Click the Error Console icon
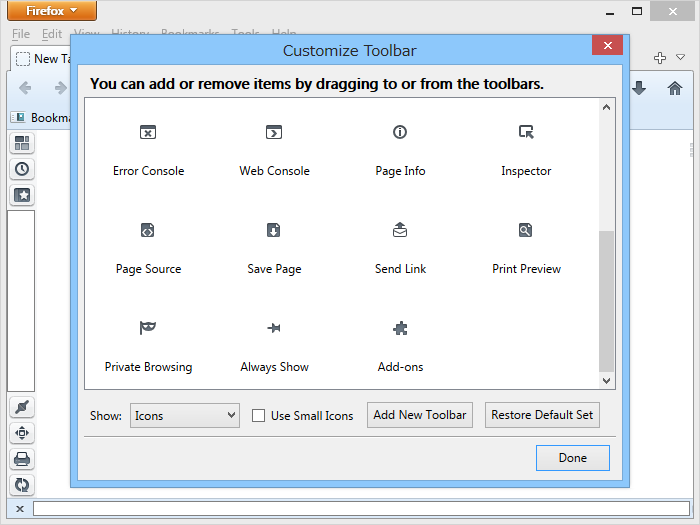The image size is (700, 525). 148,132
